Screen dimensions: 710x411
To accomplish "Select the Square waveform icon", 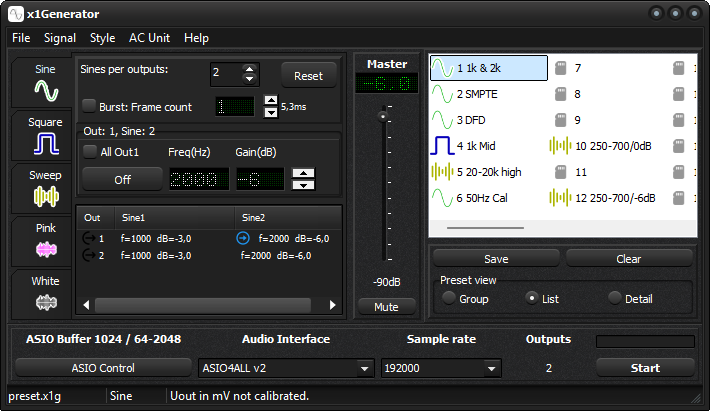I will (x=45, y=143).
